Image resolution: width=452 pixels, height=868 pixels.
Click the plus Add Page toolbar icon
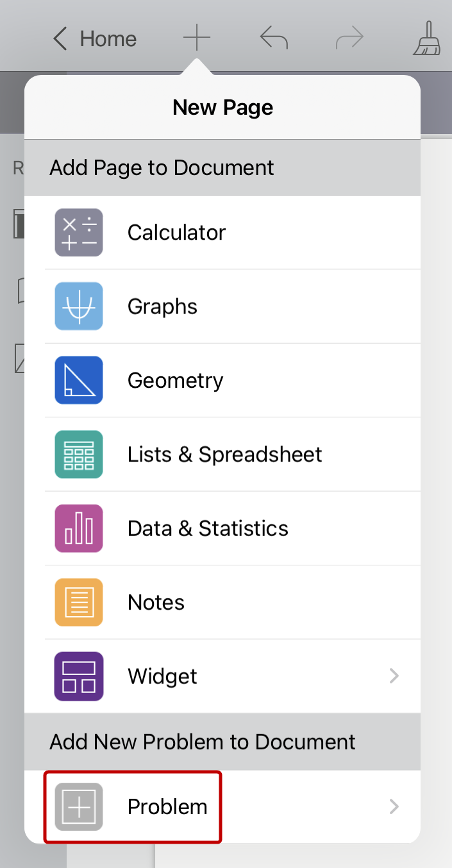coord(197,39)
